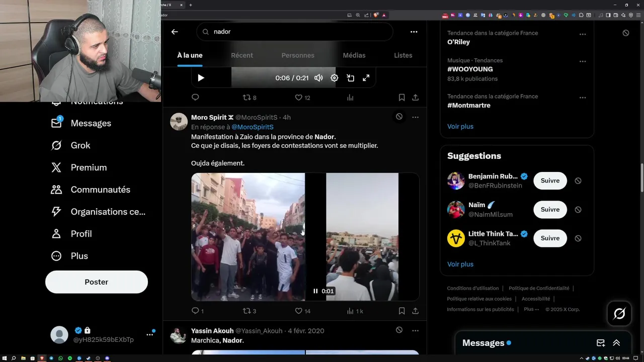Repost Moro Spirit post with 3 reposts

coord(250,311)
